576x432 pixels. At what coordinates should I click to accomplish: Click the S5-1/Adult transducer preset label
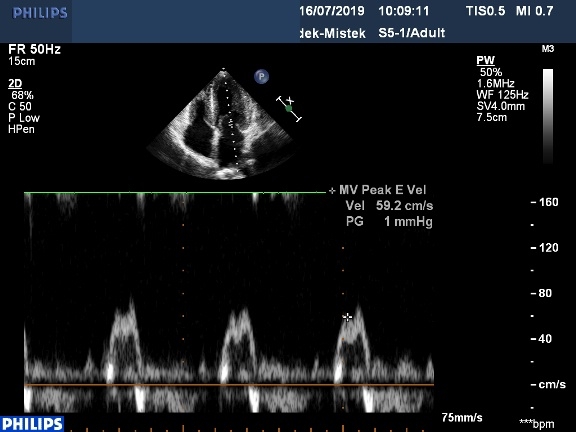point(411,33)
